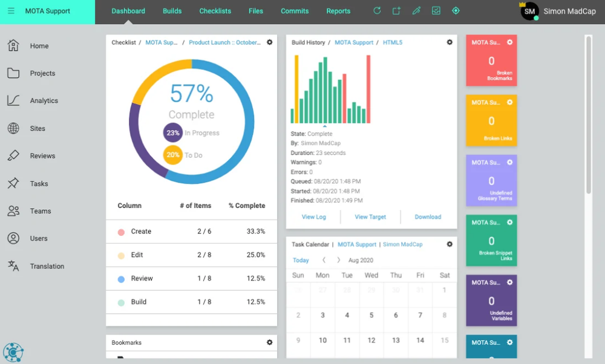
Task: Open the Reports menu
Action: [338, 11]
